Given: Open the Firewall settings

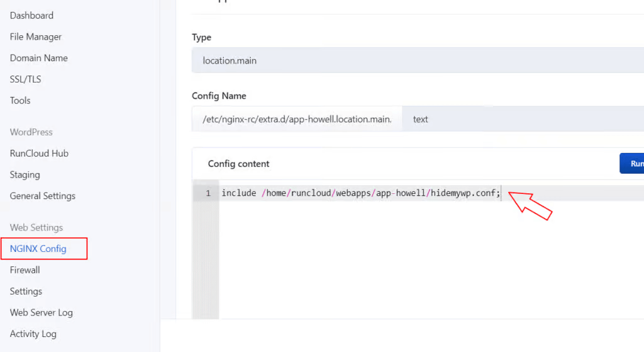Looking at the screenshot, I should tap(25, 270).
